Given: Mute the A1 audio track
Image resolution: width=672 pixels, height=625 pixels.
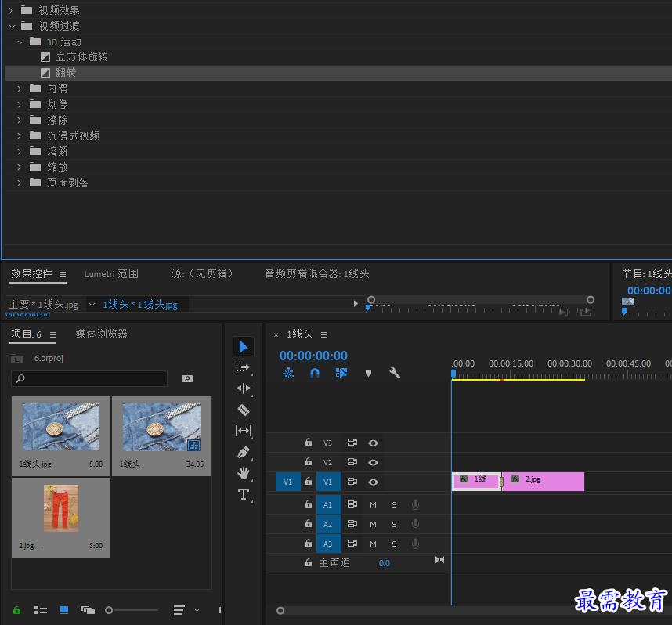Looking at the screenshot, I should [374, 505].
